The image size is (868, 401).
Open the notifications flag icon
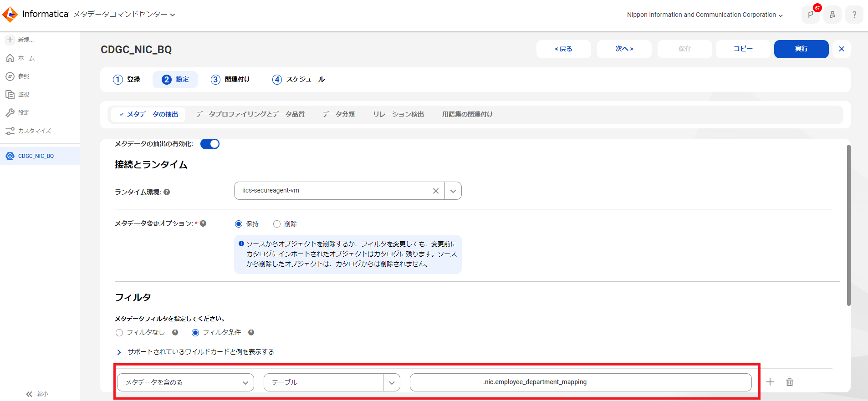[x=810, y=15]
